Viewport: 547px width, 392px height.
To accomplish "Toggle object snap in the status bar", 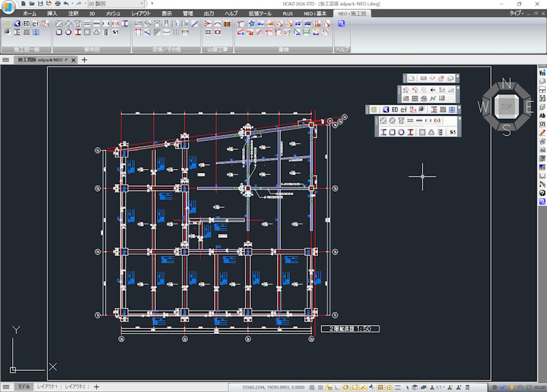I will tap(354, 387).
